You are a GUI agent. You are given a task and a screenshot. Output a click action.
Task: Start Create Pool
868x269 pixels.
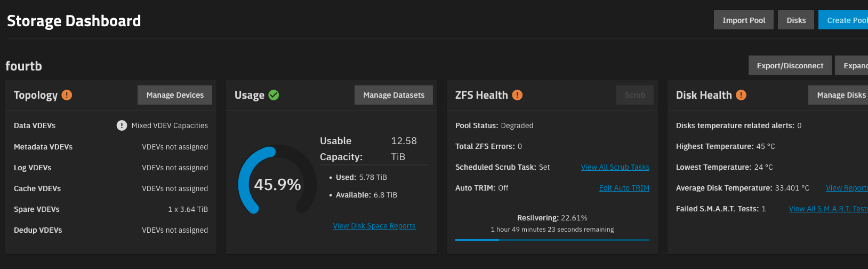[x=843, y=20]
